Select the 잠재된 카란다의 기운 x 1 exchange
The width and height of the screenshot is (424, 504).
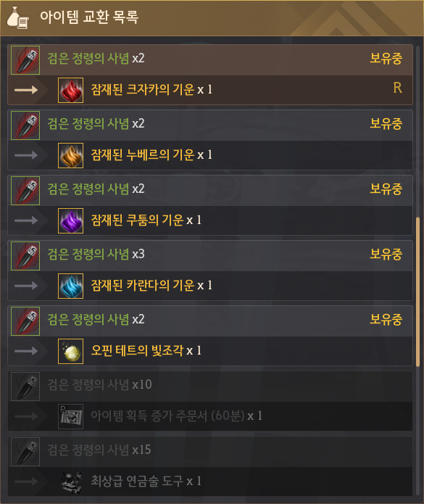pyautogui.click(x=210, y=270)
